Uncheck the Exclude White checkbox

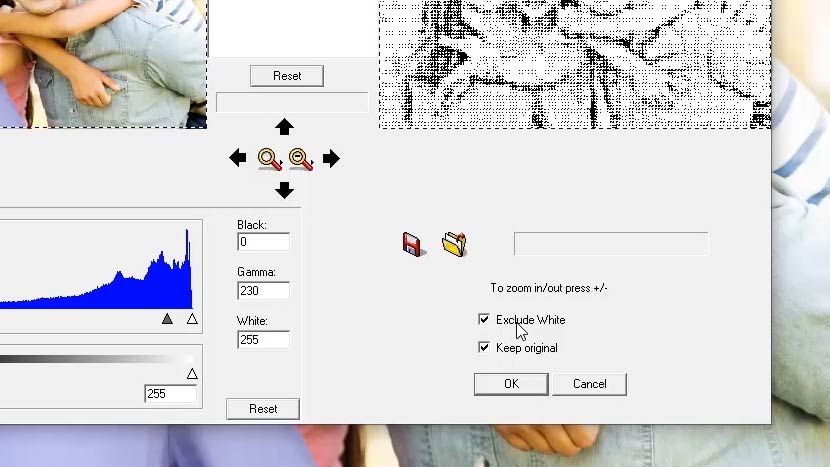point(484,320)
